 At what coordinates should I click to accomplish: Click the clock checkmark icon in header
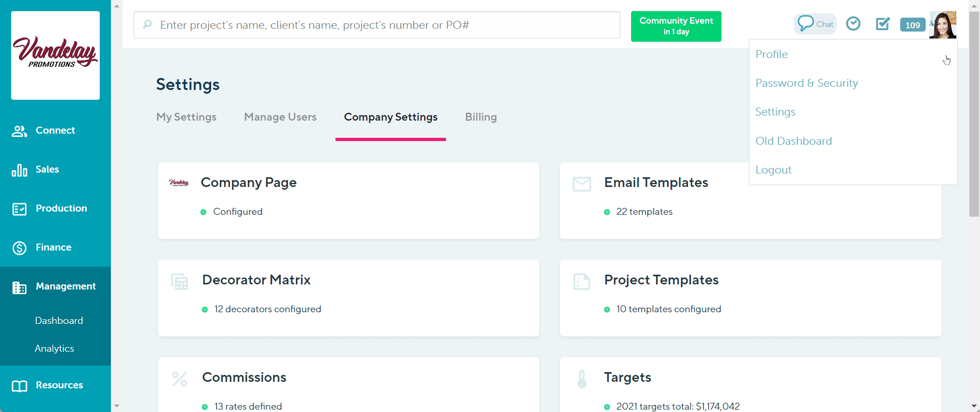tap(853, 24)
